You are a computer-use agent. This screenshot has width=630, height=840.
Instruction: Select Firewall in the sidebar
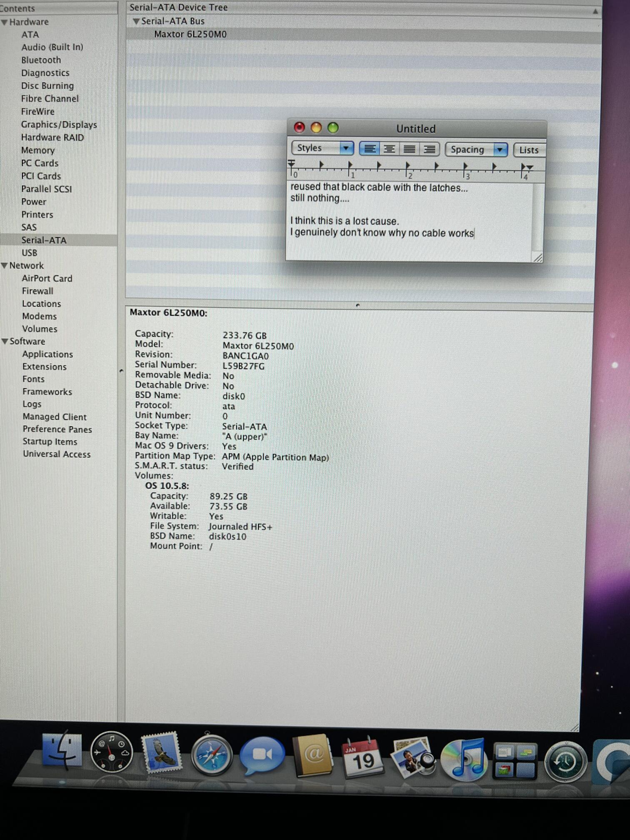[38, 291]
